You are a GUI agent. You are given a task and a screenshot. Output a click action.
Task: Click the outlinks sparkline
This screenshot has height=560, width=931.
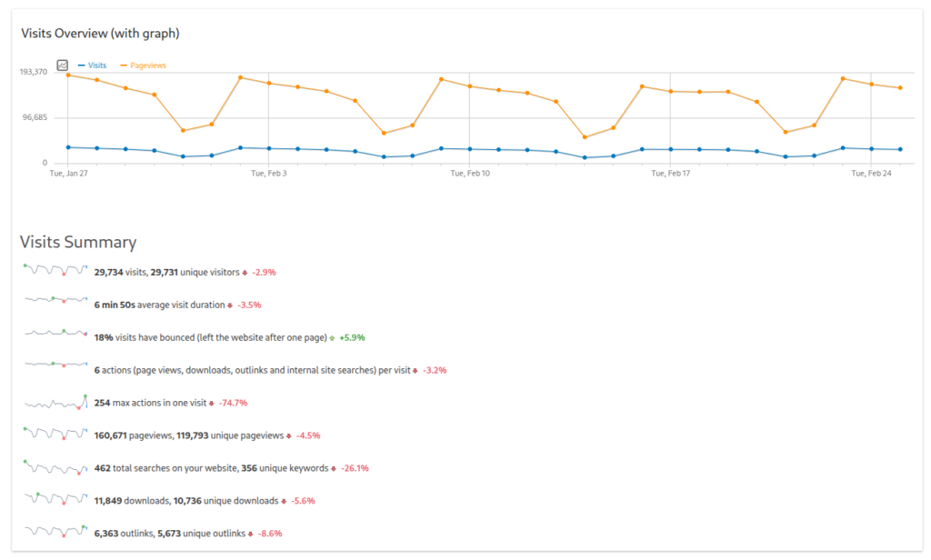[x=55, y=533]
